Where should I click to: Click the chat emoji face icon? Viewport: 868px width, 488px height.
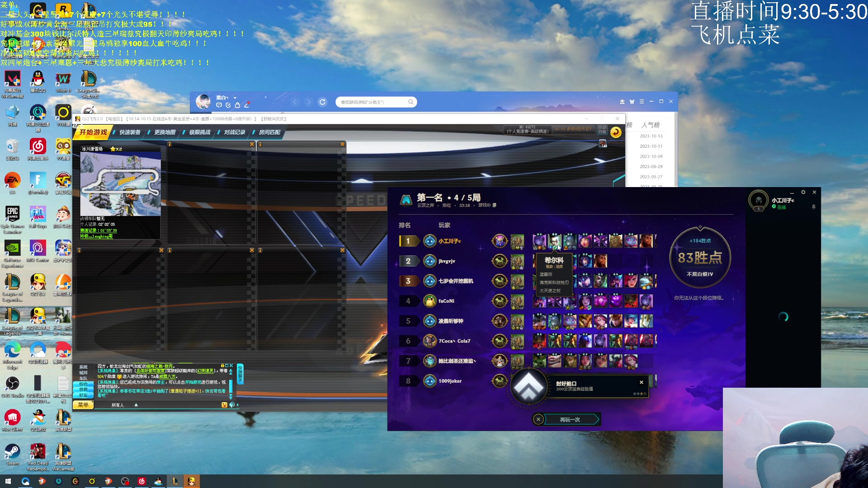[224, 405]
